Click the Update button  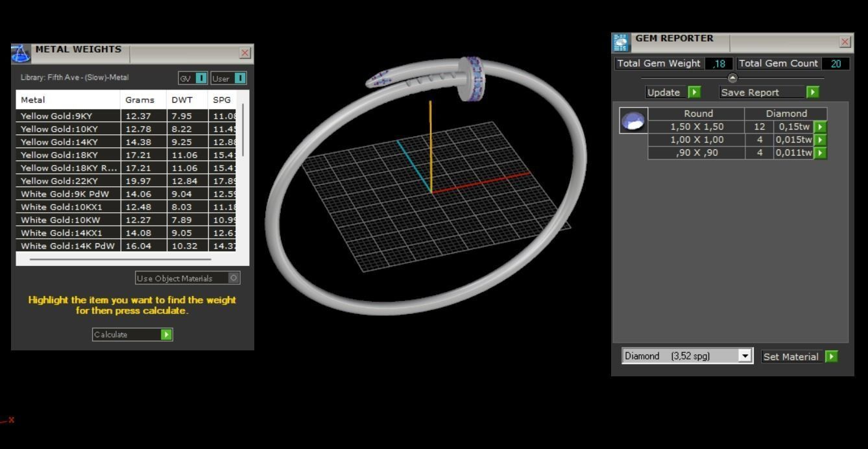point(673,92)
